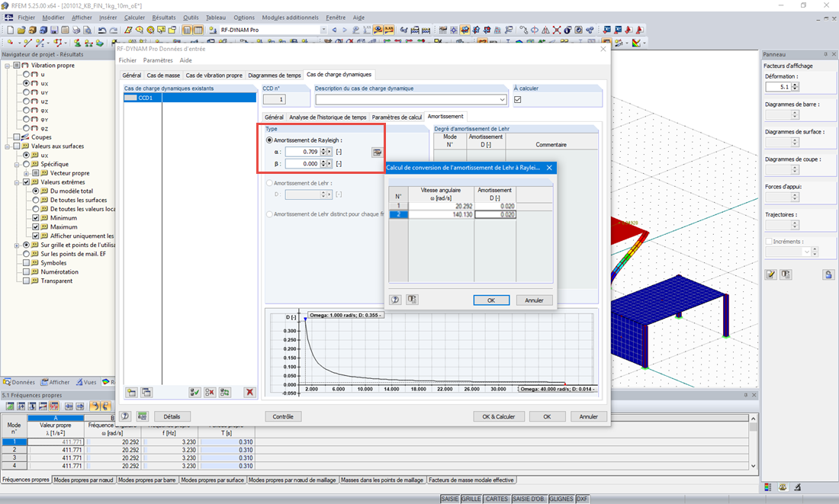Click the Print toolbar icon
Image resolution: width=839 pixels, height=504 pixels.
point(76,30)
